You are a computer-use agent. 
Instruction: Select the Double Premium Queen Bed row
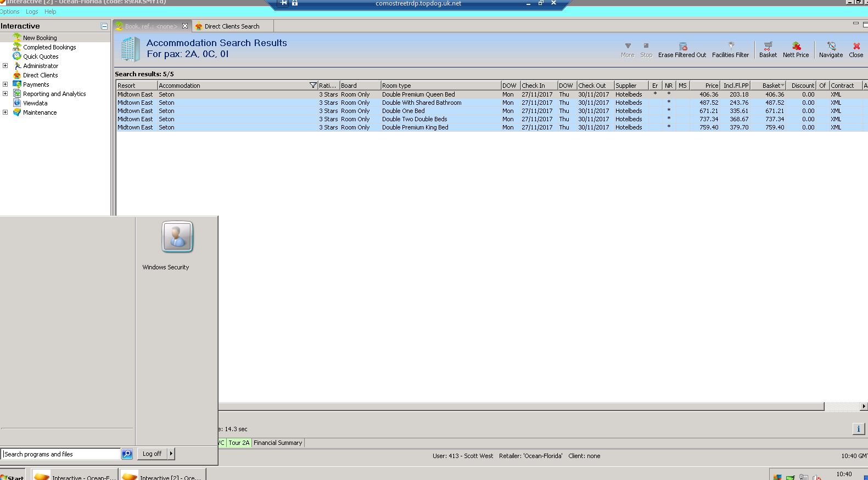pos(491,94)
